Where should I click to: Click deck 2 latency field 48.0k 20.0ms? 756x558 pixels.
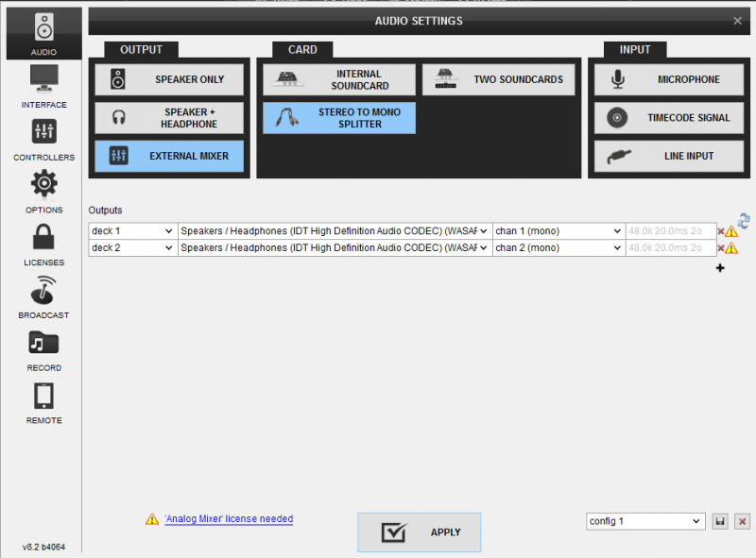[671, 247]
